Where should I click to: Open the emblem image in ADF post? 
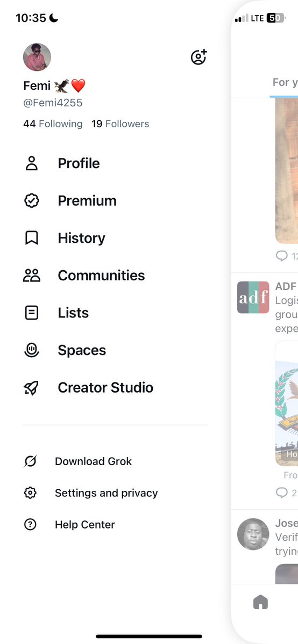tap(287, 403)
